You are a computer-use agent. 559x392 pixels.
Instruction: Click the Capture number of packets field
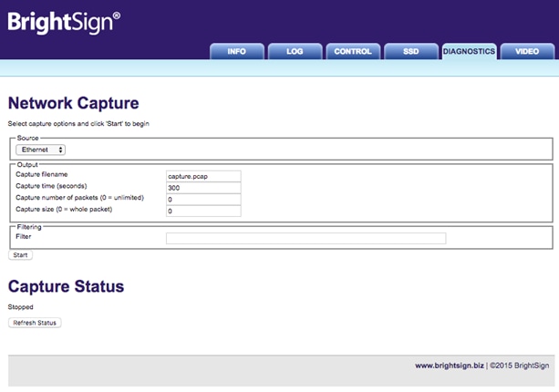click(203, 200)
